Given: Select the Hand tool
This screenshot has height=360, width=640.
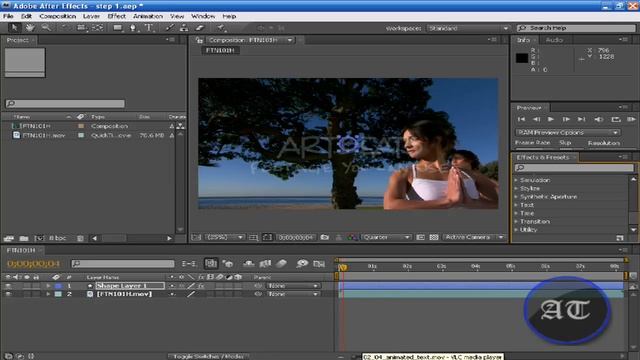Looking at the screenshot, I should tap(30, 28).
